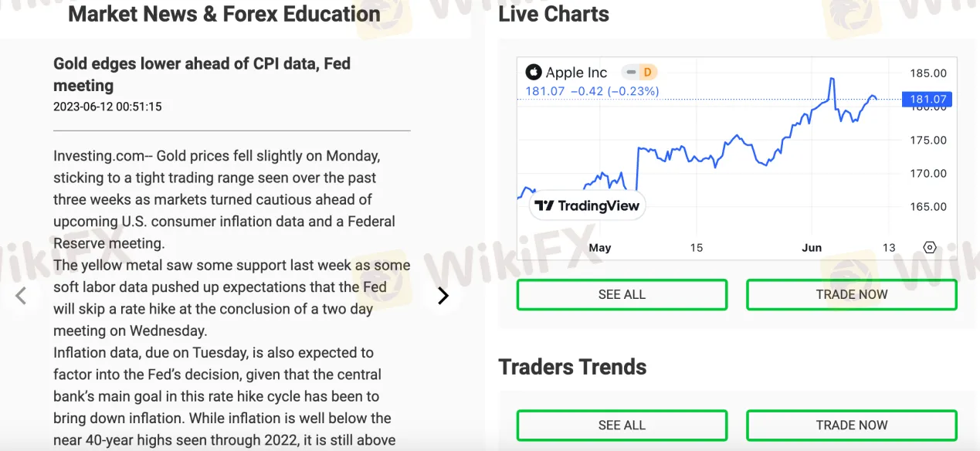The height and width of the screenshot is (451, 980).
Task: Select the Traders Trends section heading
Action: tap(572, 367)
